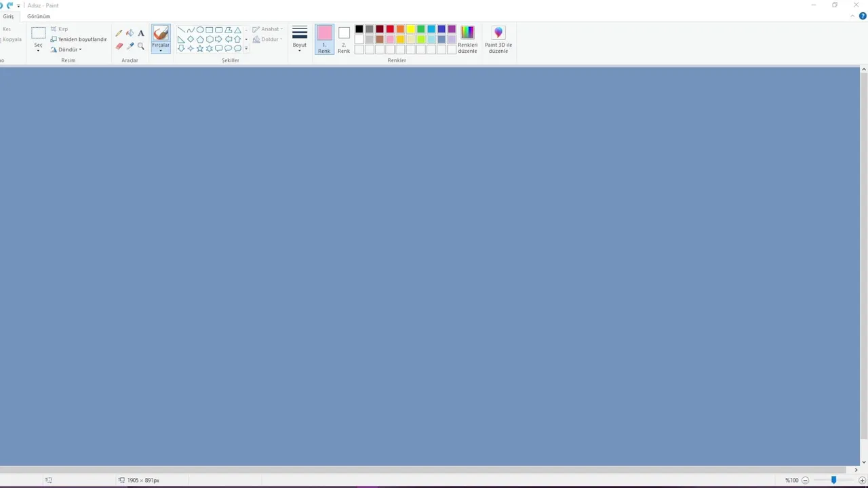
Task: Pick the red color swatch
Action: pos(390,29)
